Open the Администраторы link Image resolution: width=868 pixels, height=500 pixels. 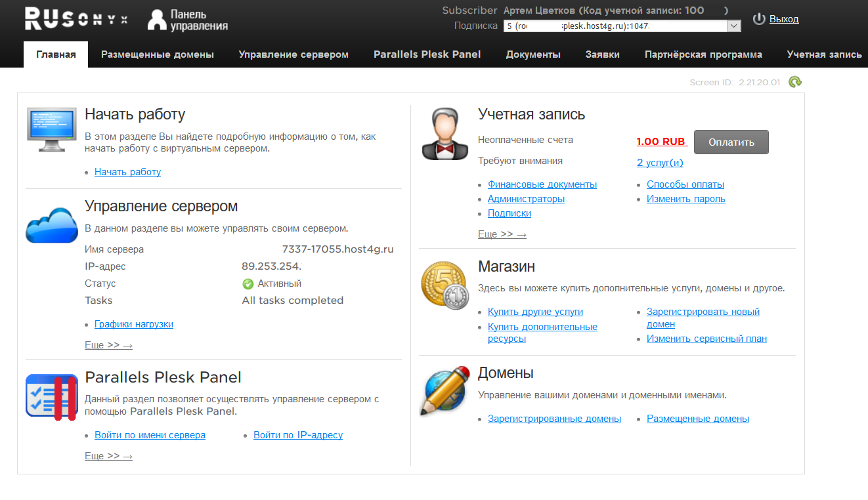click(x=526, y=199)
